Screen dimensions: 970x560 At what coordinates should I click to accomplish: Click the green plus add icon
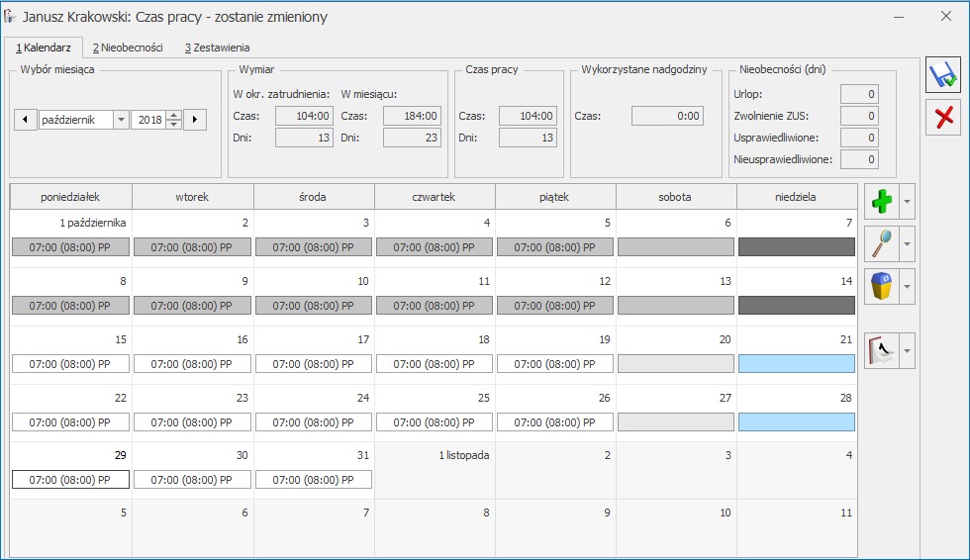tap(881, 202)
